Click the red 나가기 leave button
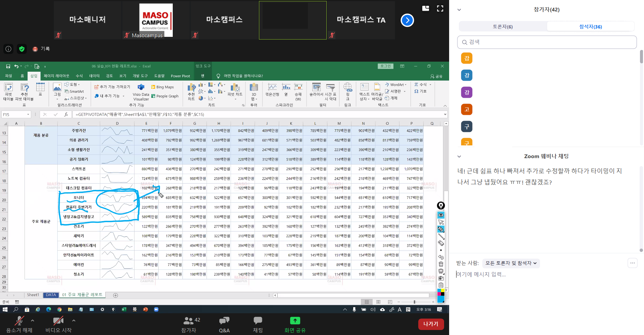The image size is (644, 335). point(431,324)
